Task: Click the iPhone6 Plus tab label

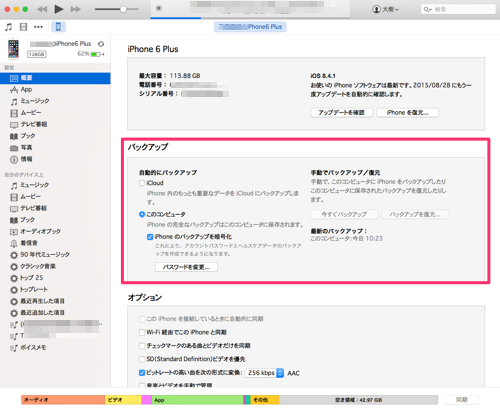Action: (250, 27)
